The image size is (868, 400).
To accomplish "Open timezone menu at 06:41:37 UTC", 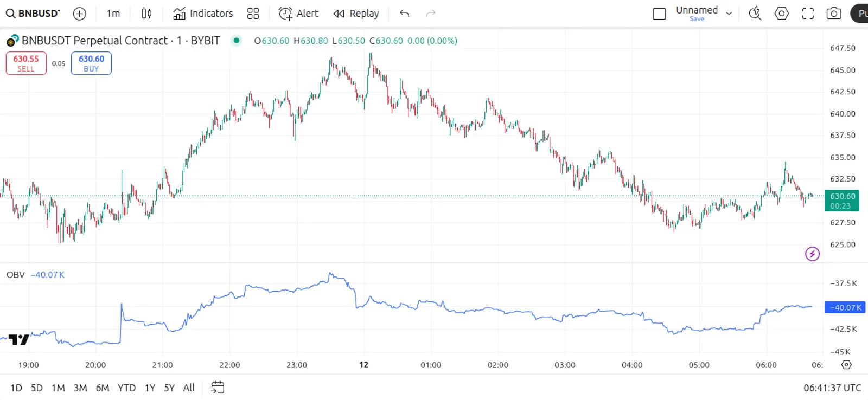I will click(x=832, y=388).
